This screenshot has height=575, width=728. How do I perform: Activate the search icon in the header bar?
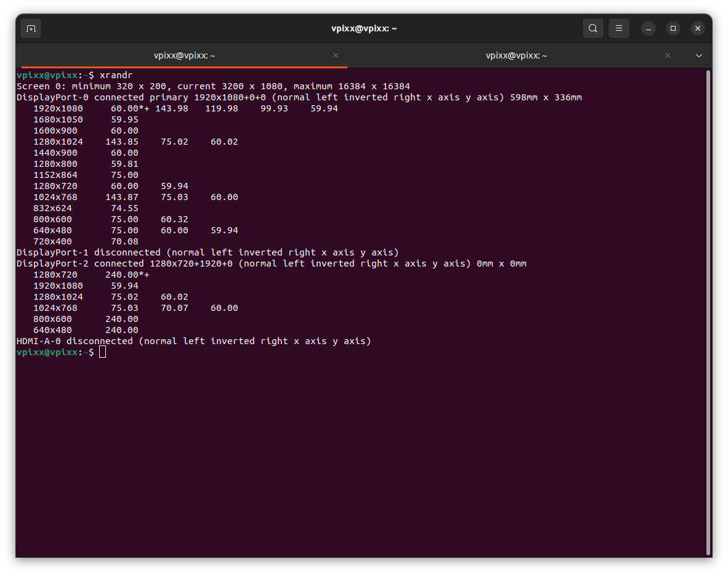(x=593, y=28)
